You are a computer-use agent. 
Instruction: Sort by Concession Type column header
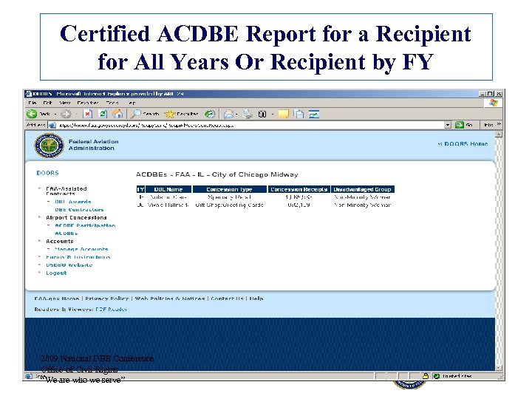[x=229, y=189]
